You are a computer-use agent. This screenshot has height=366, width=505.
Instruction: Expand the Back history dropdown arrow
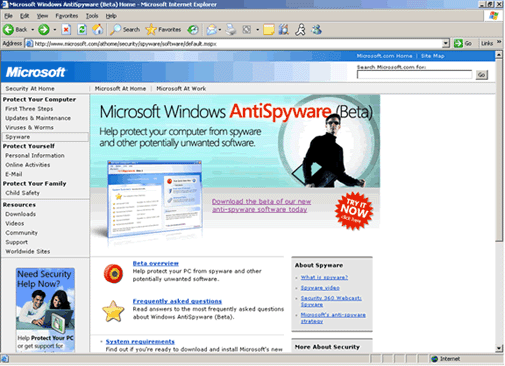(x=33, y=30)
